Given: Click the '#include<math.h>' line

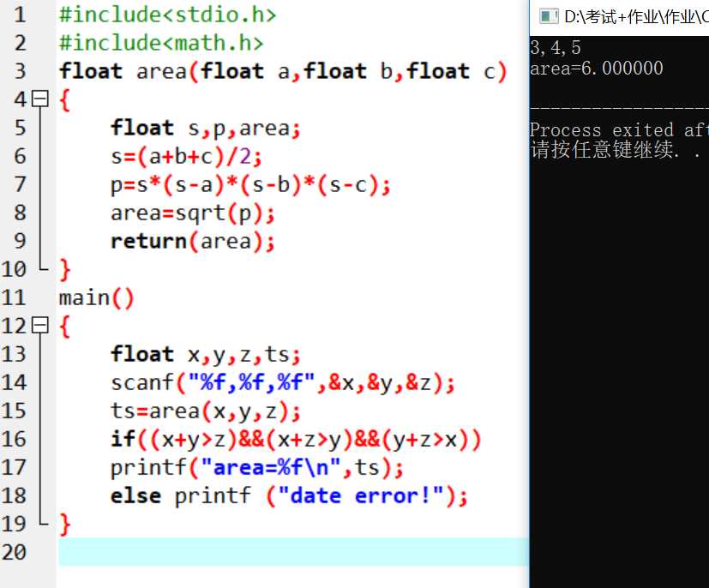Looking at the screenshot, I should tap(161, 43).
